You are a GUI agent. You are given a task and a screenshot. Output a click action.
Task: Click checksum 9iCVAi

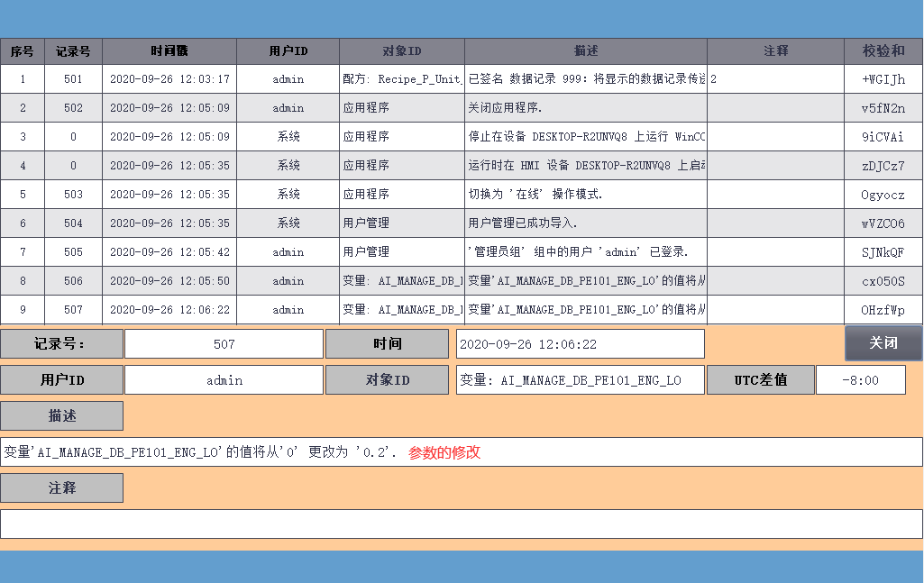(883, 137)
